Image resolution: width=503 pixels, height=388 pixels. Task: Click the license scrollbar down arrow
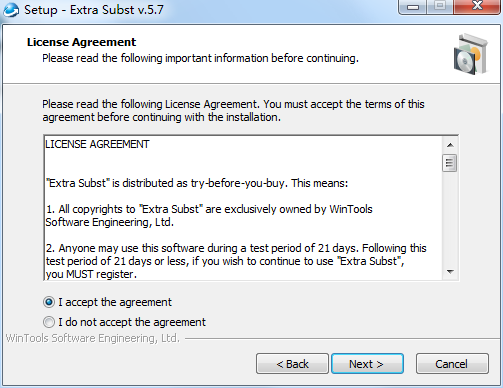(x=450, y=272)
